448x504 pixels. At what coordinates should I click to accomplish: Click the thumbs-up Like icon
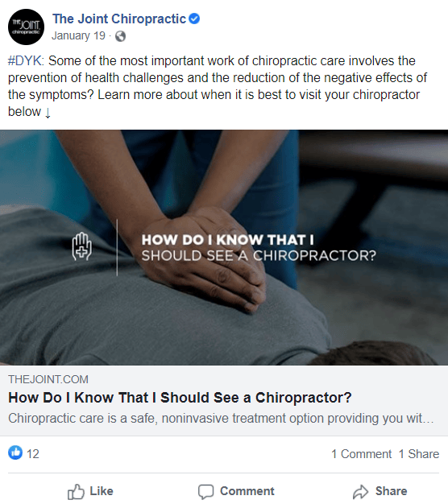[76, 491]
